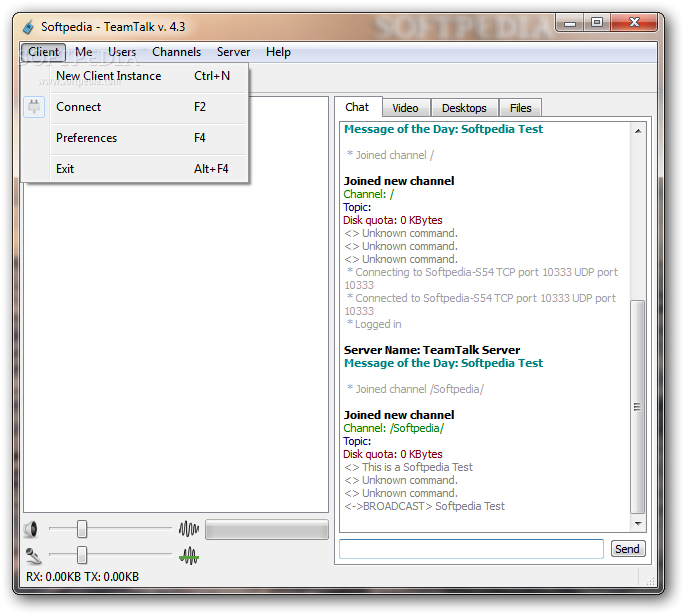This screenshot has height=615, width=685.
Task: Click the Send button
Action: pyautogui.click(x=627, y=549)
